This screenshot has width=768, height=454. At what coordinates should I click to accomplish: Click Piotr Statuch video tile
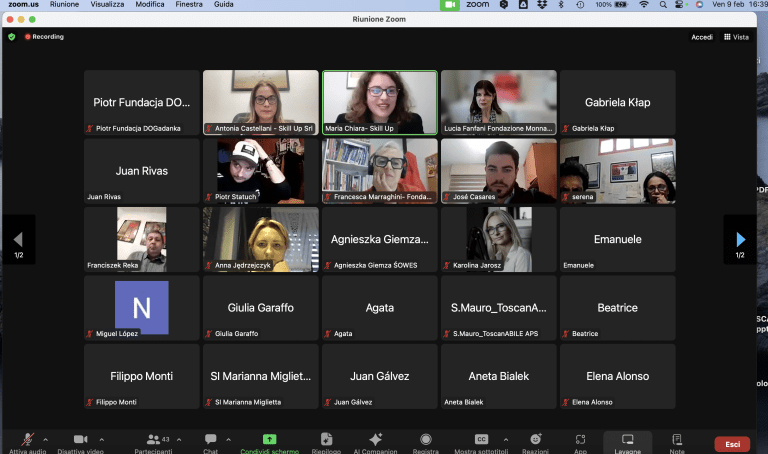coord(261,171)
